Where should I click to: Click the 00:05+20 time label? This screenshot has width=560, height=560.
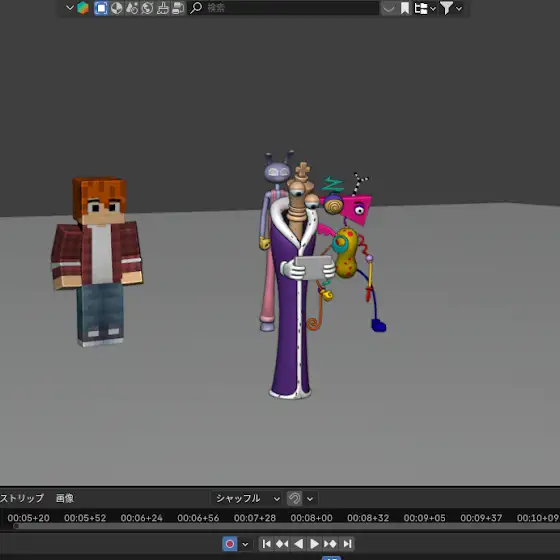[x=29, y=518]
